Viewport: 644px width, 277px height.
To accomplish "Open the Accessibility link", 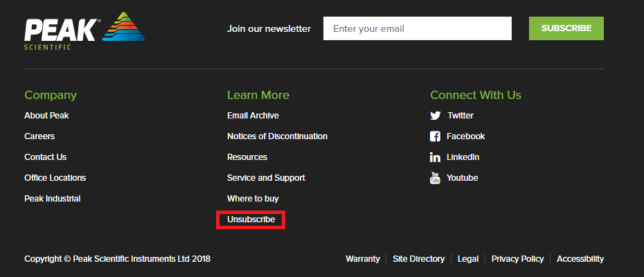I will coord(580,259).
